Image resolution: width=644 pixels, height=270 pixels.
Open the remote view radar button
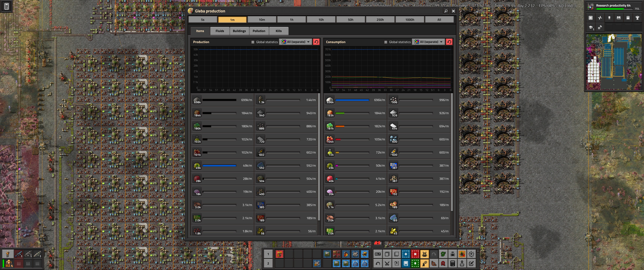point(600,27)
